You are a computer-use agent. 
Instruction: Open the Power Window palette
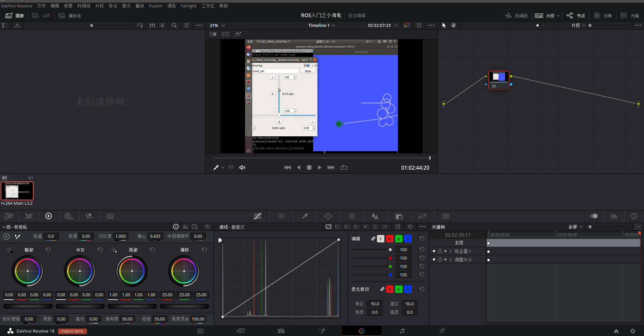328,216
